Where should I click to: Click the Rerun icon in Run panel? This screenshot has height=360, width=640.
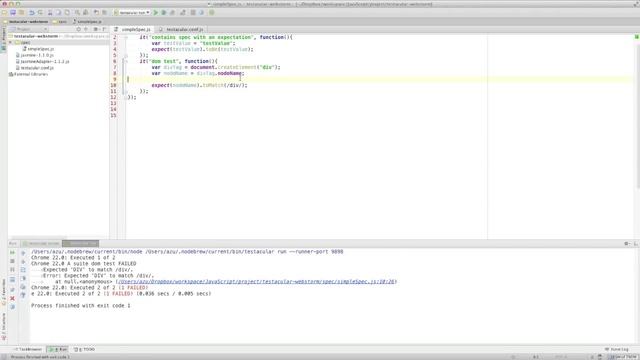(12, 253)
